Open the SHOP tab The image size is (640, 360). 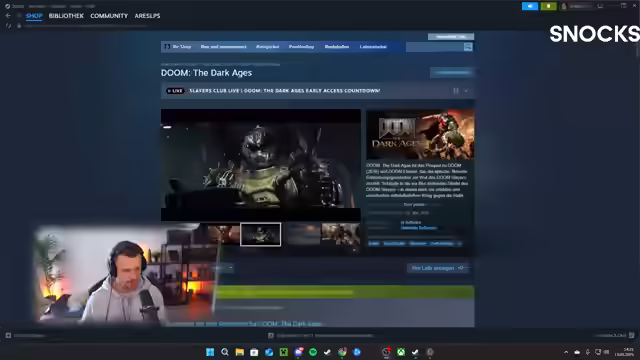pos(34,16)
